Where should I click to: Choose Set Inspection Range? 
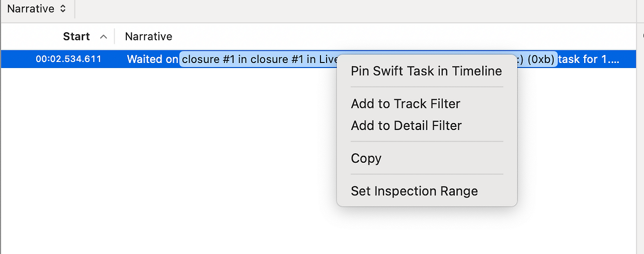pyautogui.click(x=414, y=191)
